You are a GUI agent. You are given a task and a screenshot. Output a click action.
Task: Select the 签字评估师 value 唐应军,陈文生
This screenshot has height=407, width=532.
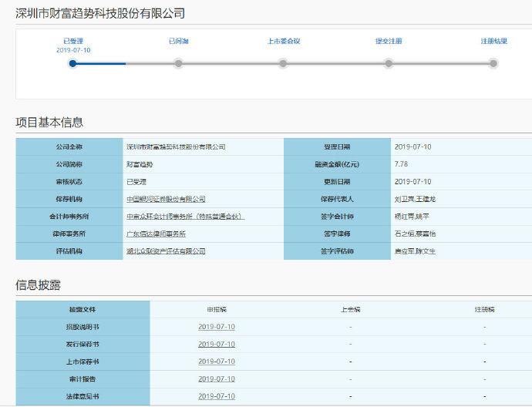(x=415, y=251)
